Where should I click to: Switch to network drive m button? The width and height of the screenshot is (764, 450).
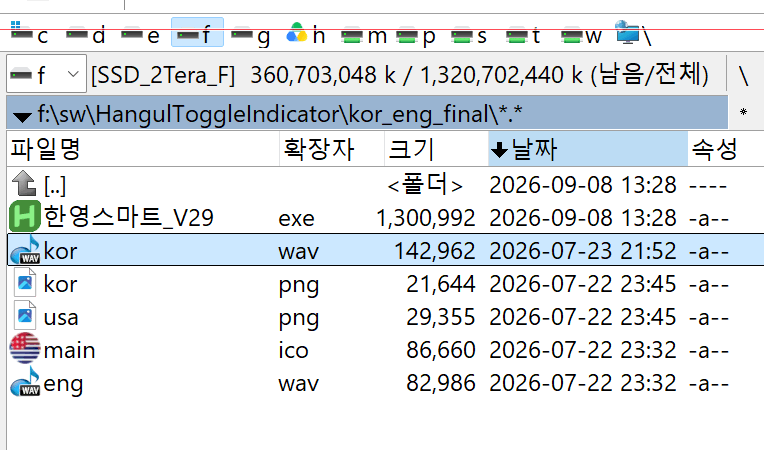[363, 35]
